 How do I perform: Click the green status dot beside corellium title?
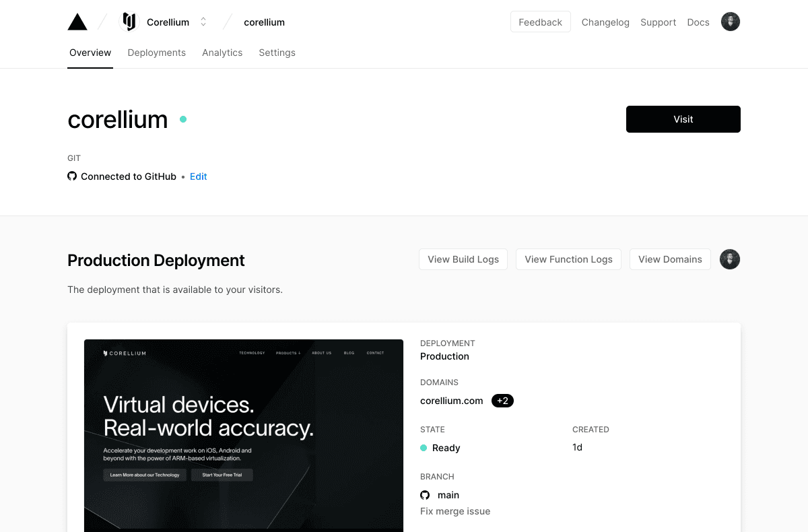[183, 119]
